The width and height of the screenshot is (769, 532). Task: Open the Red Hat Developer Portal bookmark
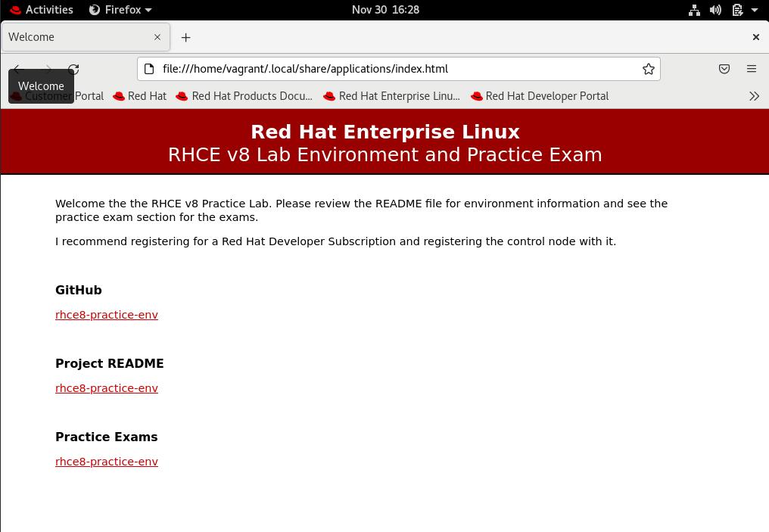(540, 96)
